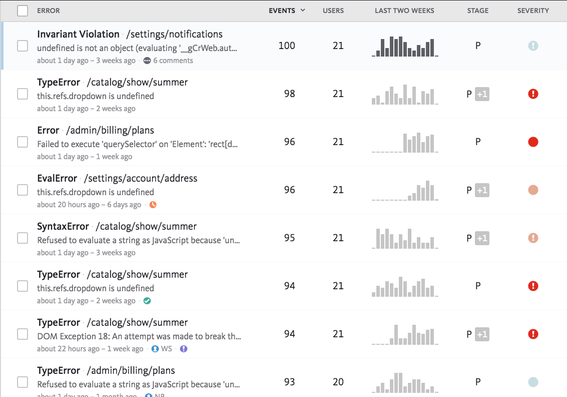Open the Events sort dropdown arrow
567x397 pixels.
[303, 10]
